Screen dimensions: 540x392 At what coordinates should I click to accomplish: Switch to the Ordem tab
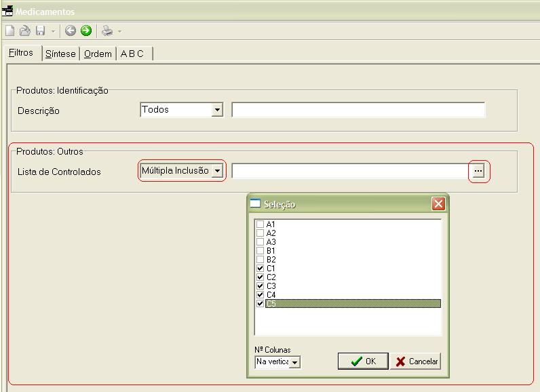point(98,54)
